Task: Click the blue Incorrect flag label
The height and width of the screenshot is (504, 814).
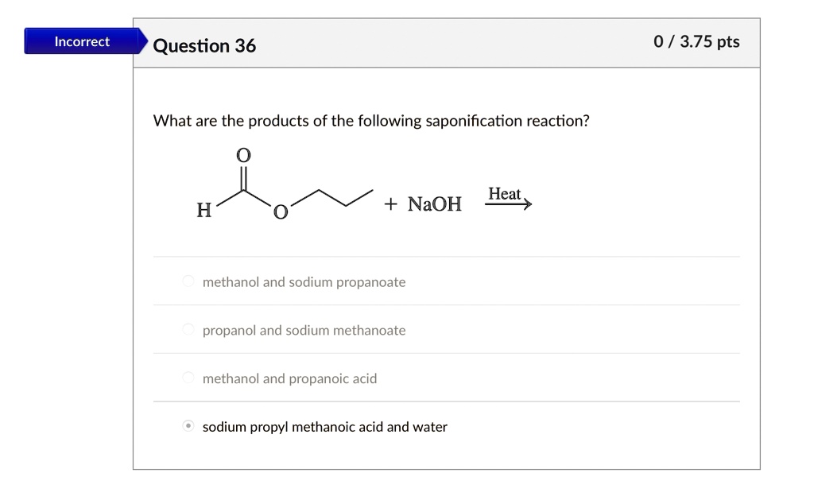Action: tap(82, 41)
